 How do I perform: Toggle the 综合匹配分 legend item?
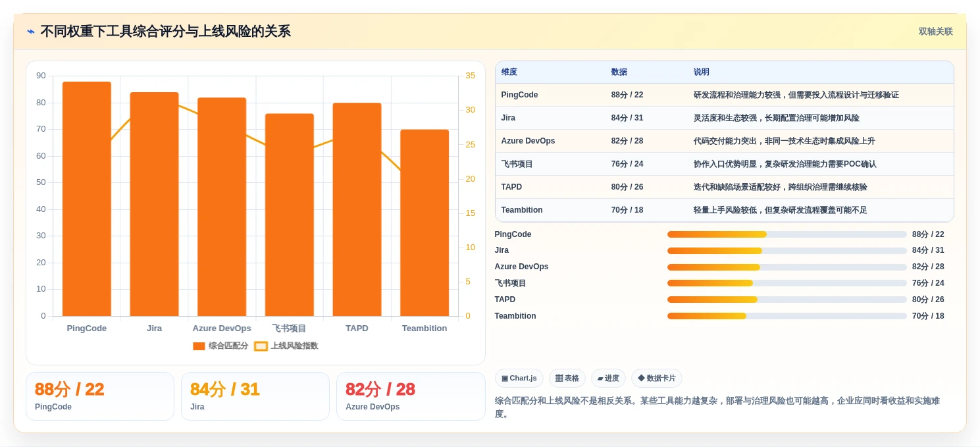220,346
